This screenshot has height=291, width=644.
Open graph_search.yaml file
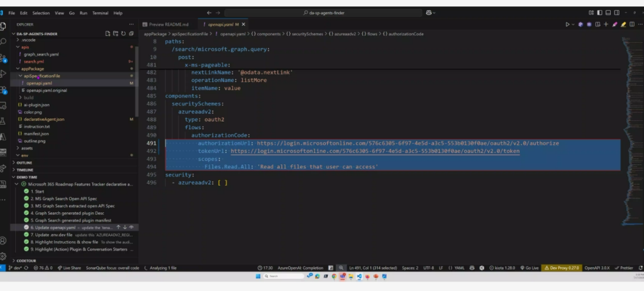click(x=41, y=54)
